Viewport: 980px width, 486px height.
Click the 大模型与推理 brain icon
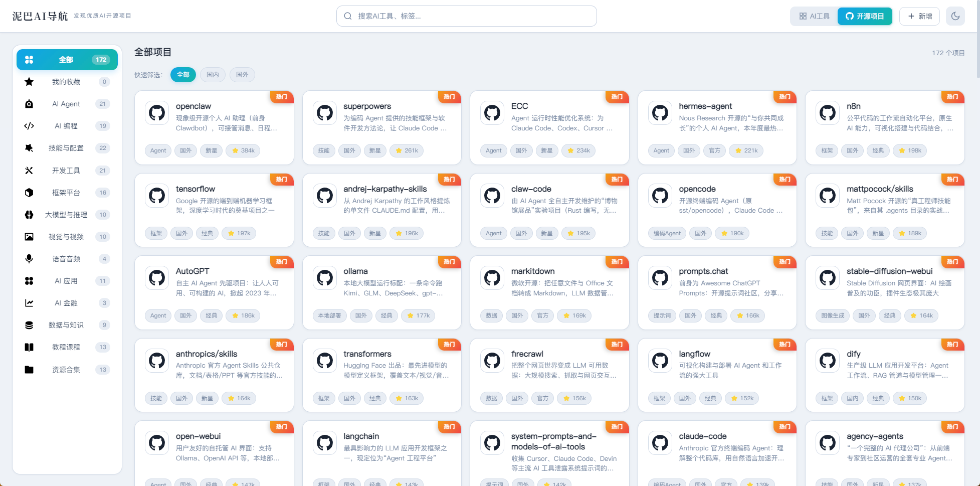click(29, 215)
